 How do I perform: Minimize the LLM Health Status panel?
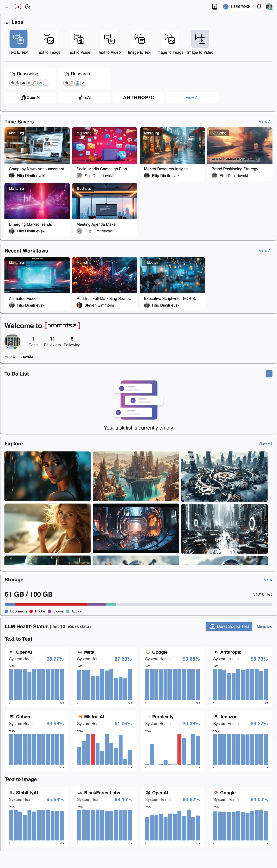265,626
